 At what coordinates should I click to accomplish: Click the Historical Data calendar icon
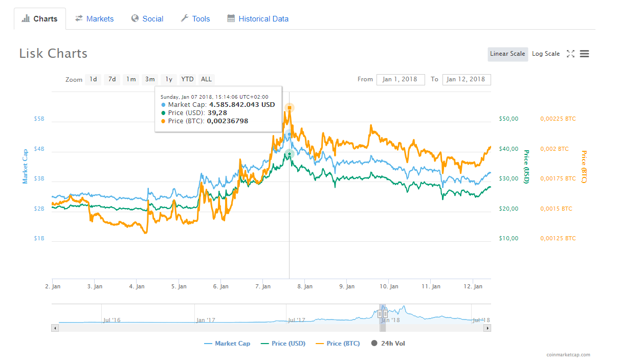231,18
